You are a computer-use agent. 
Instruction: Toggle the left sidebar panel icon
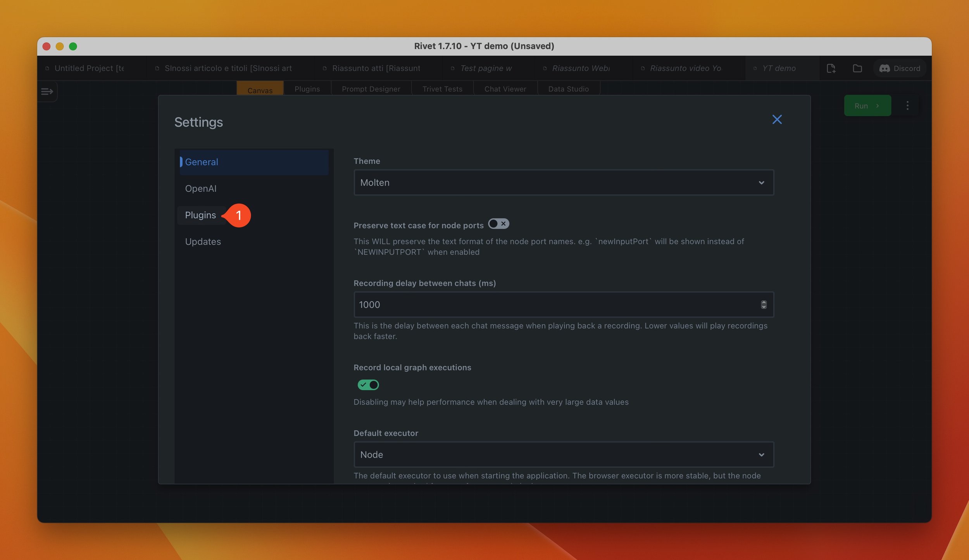pyautogui.click(x=47, y=91)
